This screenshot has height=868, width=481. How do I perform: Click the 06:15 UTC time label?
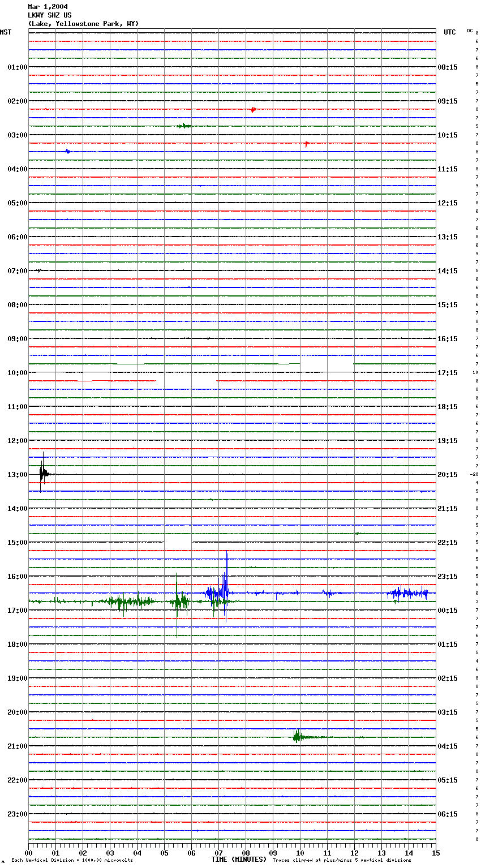point(448,814)
